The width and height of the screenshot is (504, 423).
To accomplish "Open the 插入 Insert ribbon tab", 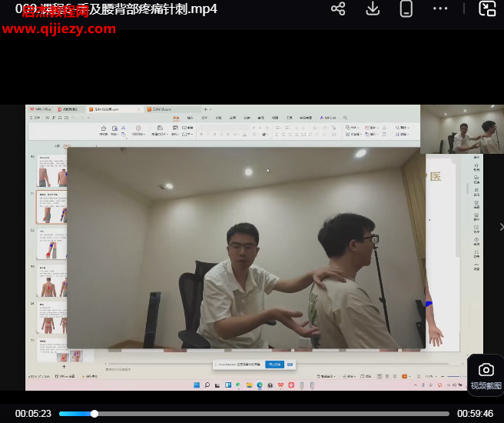I will click(191, 118).
